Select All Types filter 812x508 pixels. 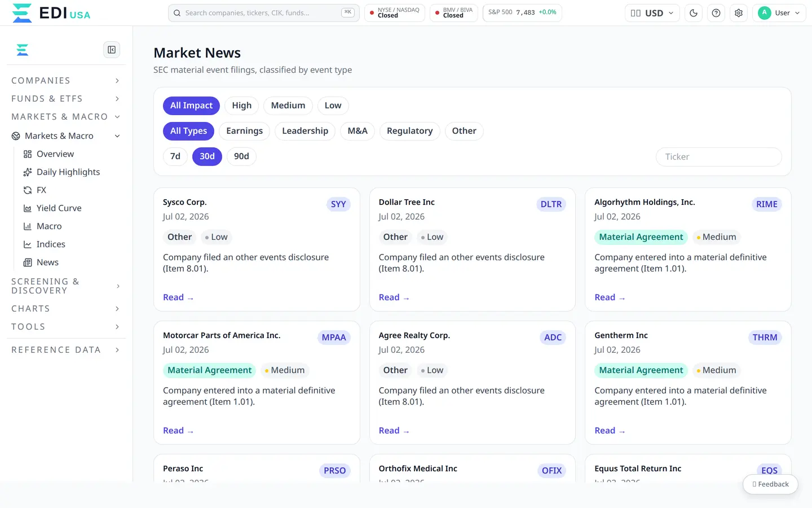188,131
